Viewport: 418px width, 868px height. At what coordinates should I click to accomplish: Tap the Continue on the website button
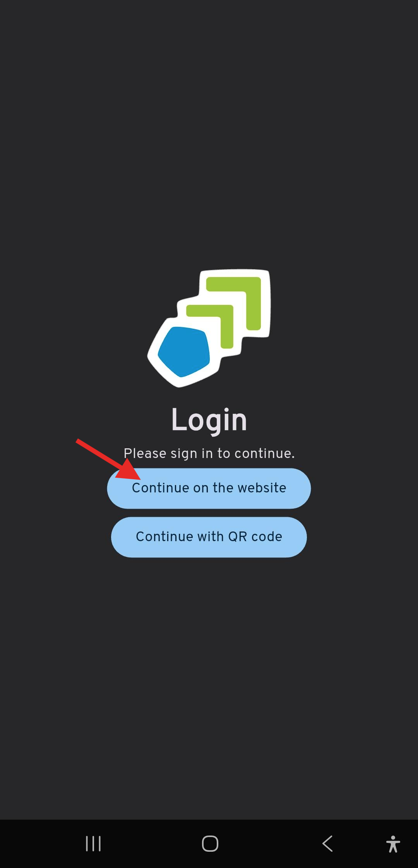point(209,488)
